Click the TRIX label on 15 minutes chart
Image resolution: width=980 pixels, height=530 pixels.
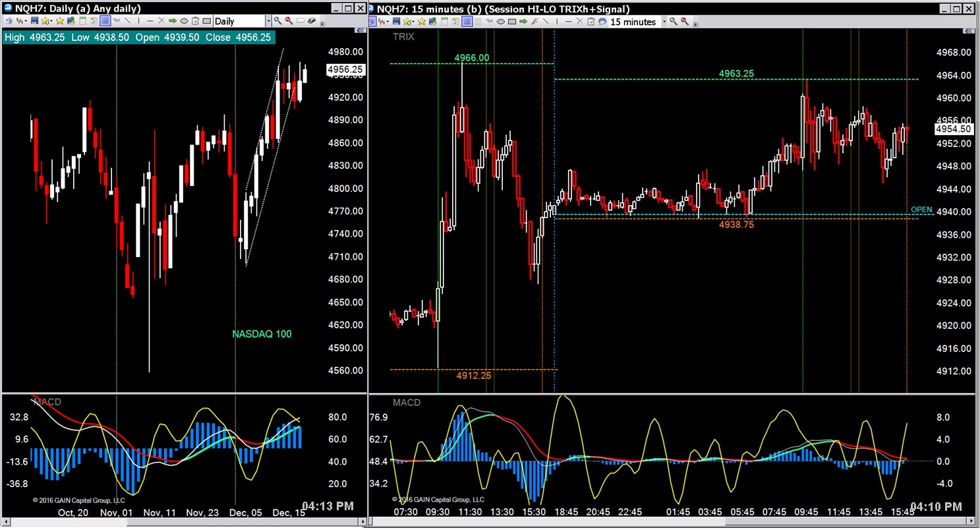coord(403,37)
